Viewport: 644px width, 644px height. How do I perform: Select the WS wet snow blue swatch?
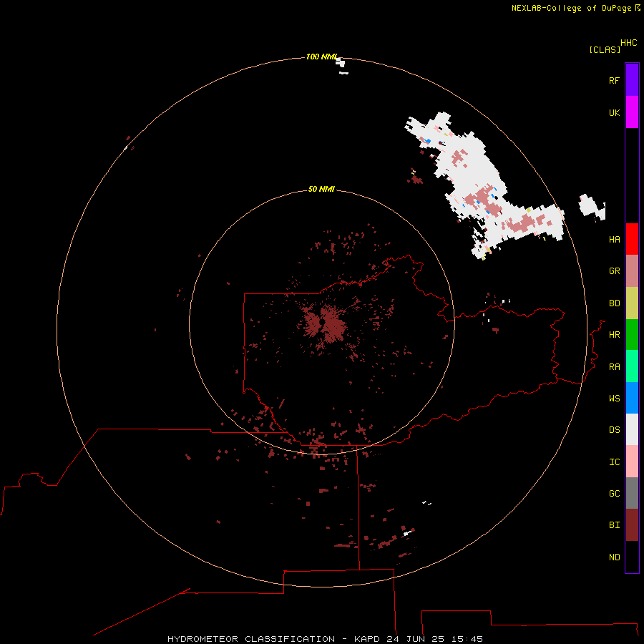(632, 398)
